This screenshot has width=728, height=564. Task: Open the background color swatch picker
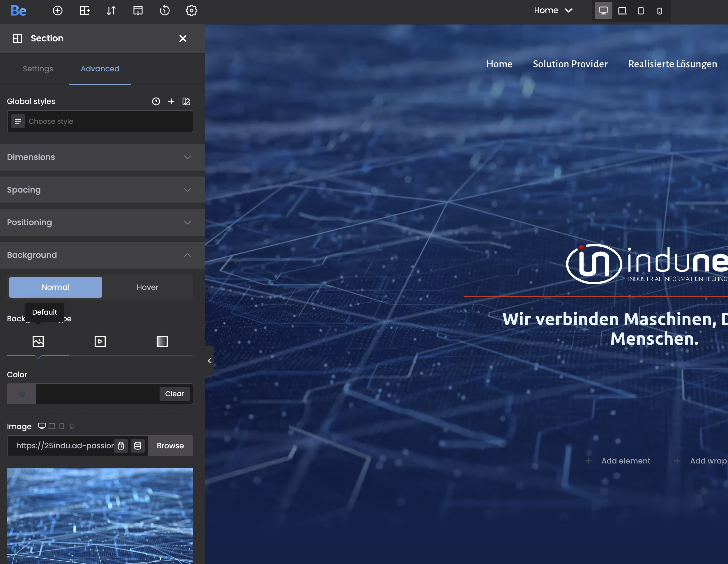(22, 394)
